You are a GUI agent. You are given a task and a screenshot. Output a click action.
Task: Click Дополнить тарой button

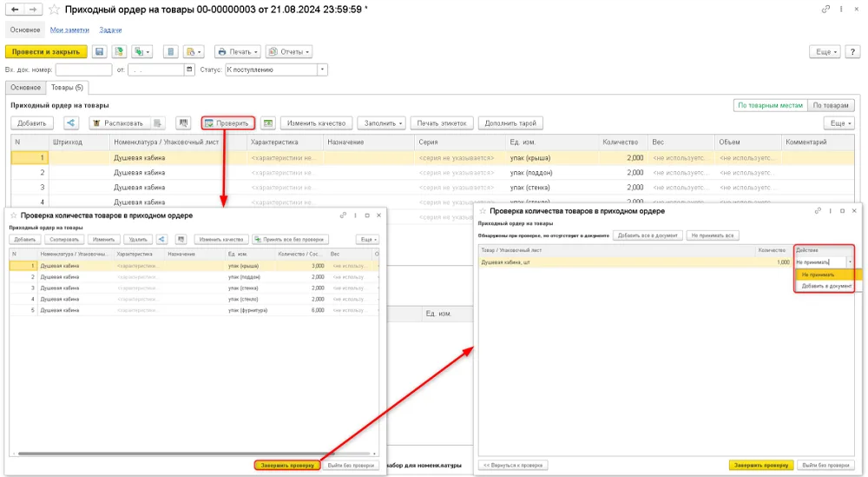(510, 123)
